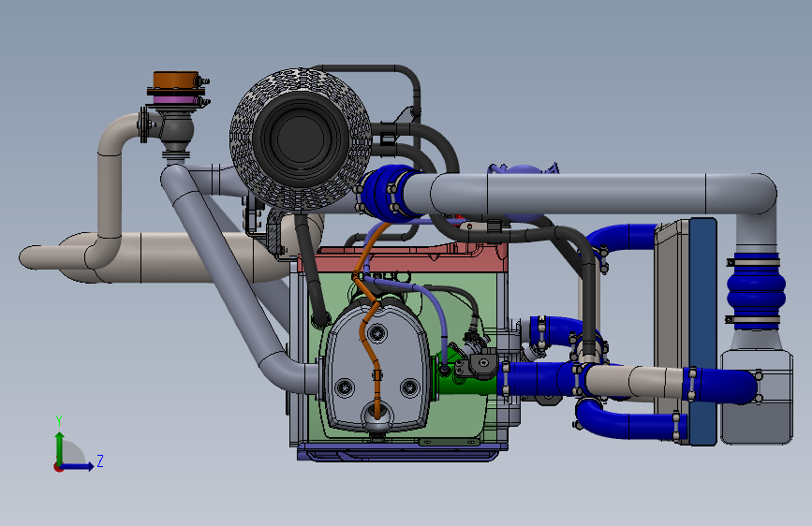Select the orange cap on the wastegate valve

click(176, 80)
